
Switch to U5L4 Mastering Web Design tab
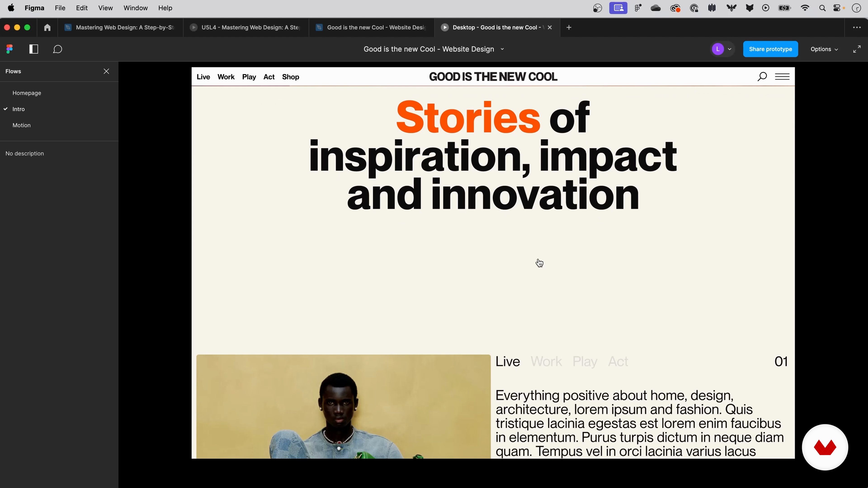(x=246, y=28)
